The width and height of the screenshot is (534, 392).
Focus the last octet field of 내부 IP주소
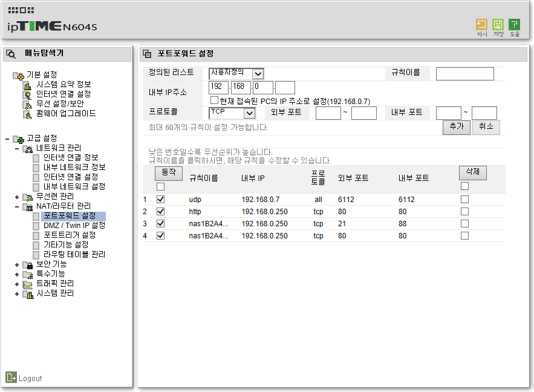[285, 88]
